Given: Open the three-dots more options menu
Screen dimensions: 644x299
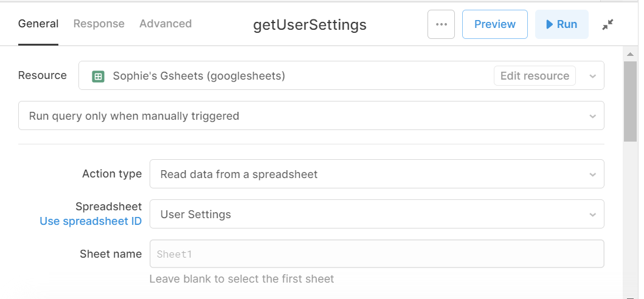Looking at the screenshot, I should pos(441,24).
